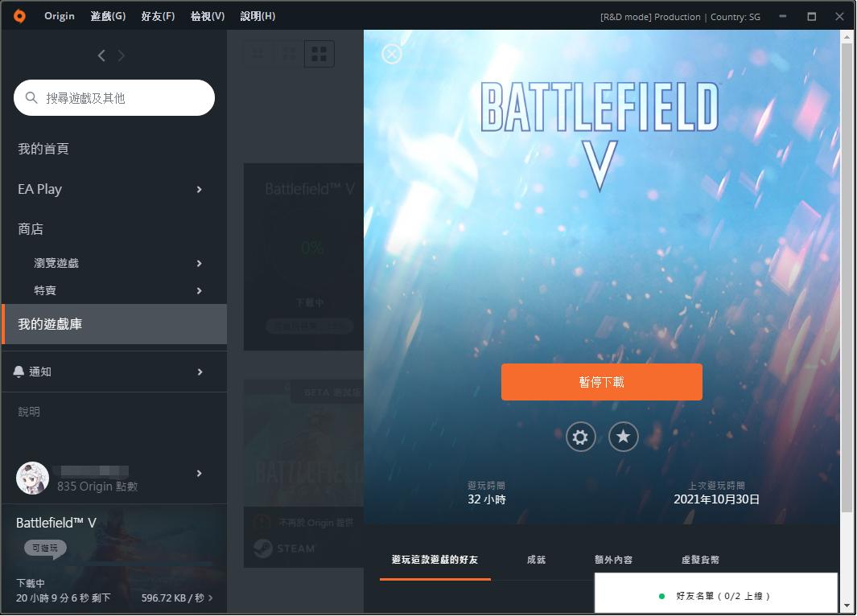The width and height of the screenshot is (857, 616).
Task: Go forward with the right arrow
Action: [122, 55]
